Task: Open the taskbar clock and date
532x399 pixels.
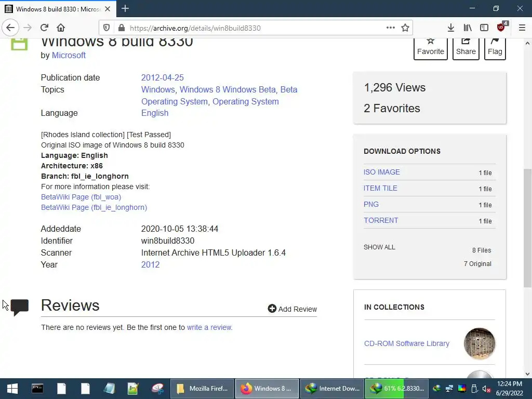Action: click(510, 389)
